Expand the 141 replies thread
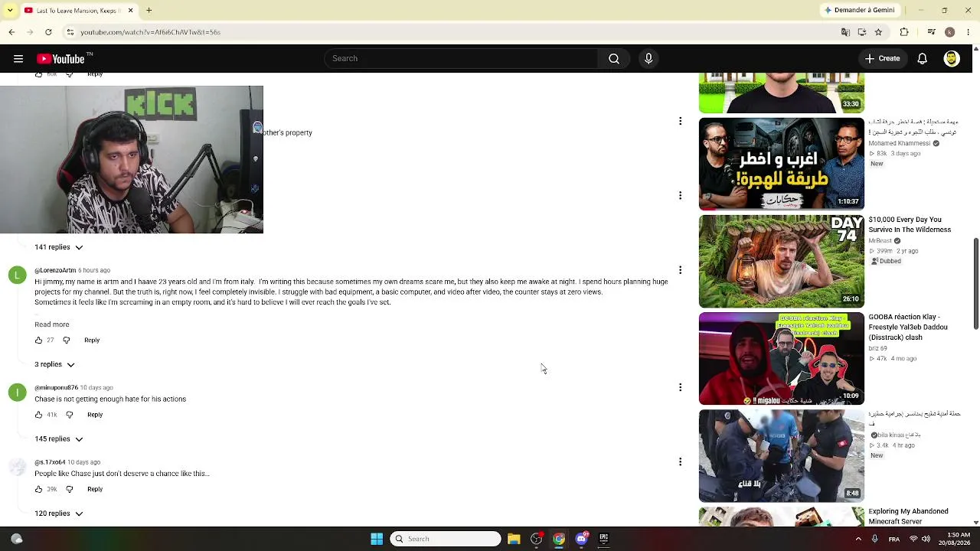 pos(58,247)
